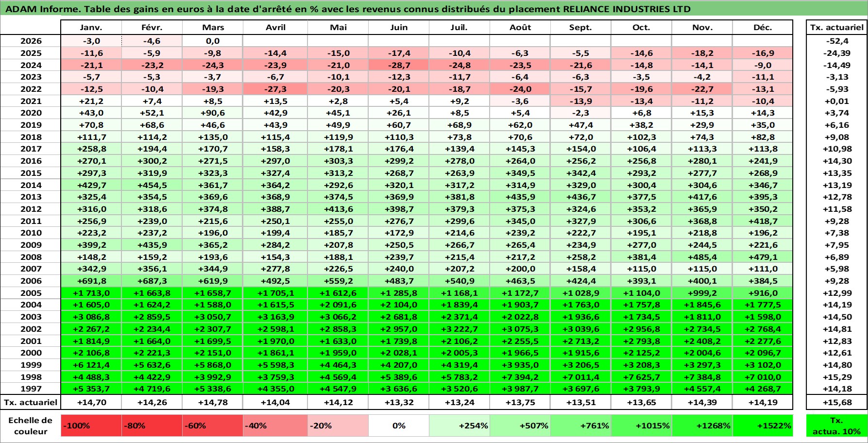Select the +15,29 actuarial rate for 1998
This screenshot has height=443, width=868.
[x=836, y=377]
